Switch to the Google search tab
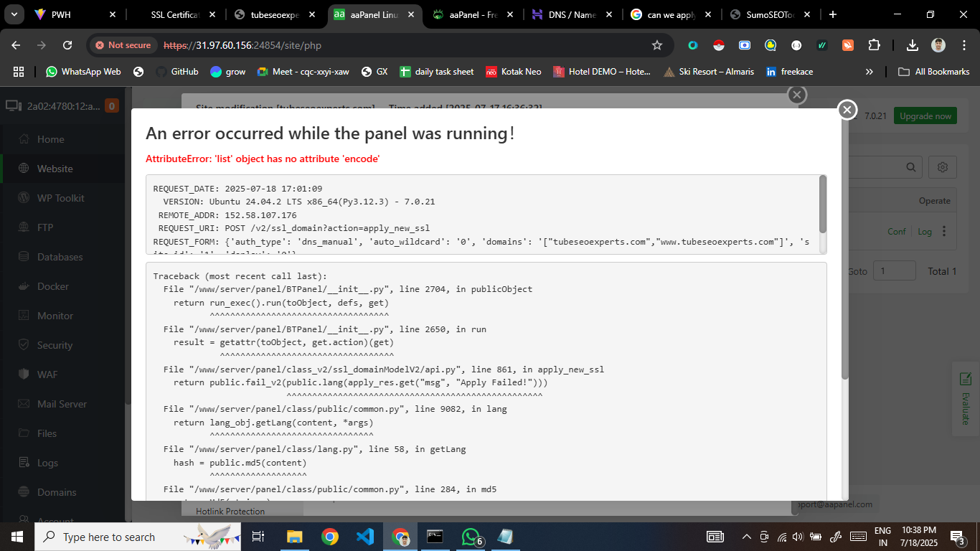This screenshot has width=980, height=551. pyautogui.click(x=672, y=14)
